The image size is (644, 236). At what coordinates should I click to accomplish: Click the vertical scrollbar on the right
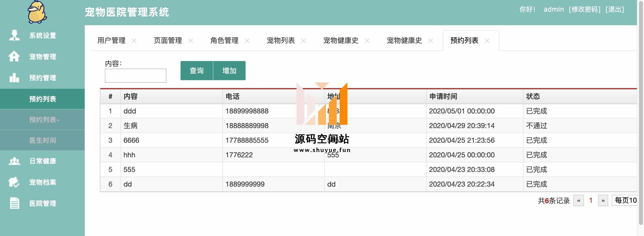pyautogui.click(x=641, y=113)
